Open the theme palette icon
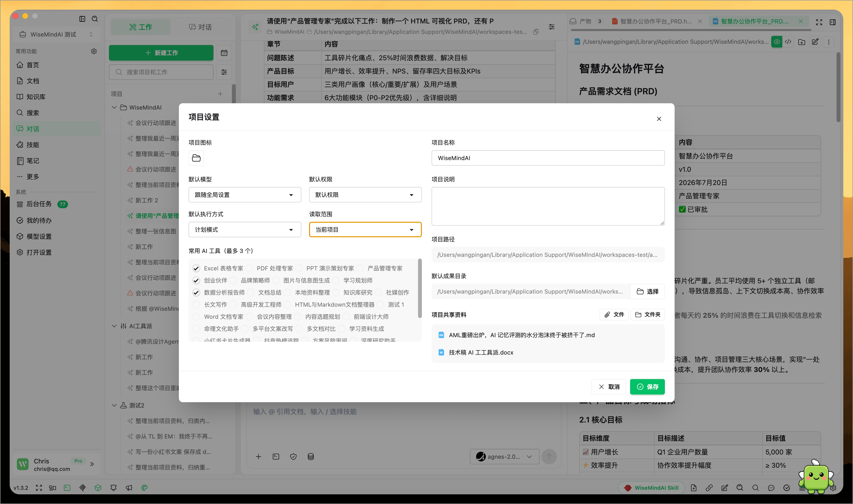 [145, 488]
